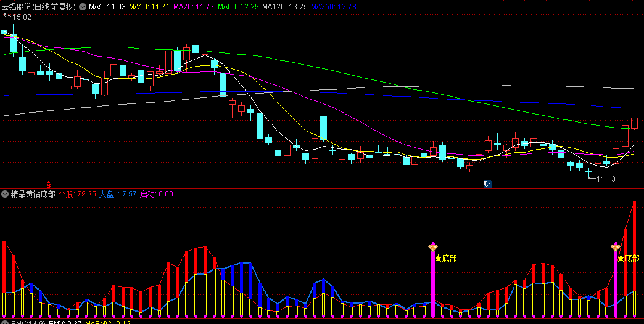The image size is (644, 324).
Task: Click the latest ★底部 signal label
Action: (629, 258)
